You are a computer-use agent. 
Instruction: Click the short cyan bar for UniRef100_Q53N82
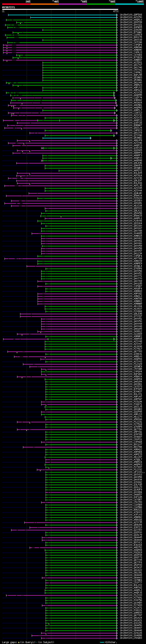point(67,138)
